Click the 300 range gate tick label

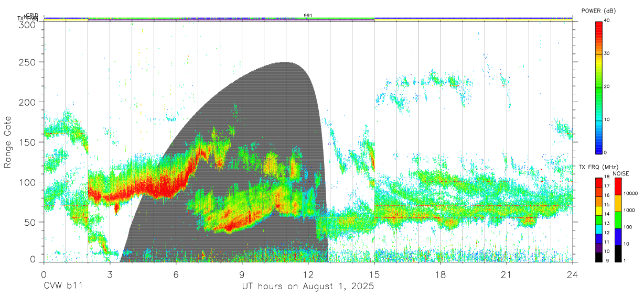[x=28, y=24]
